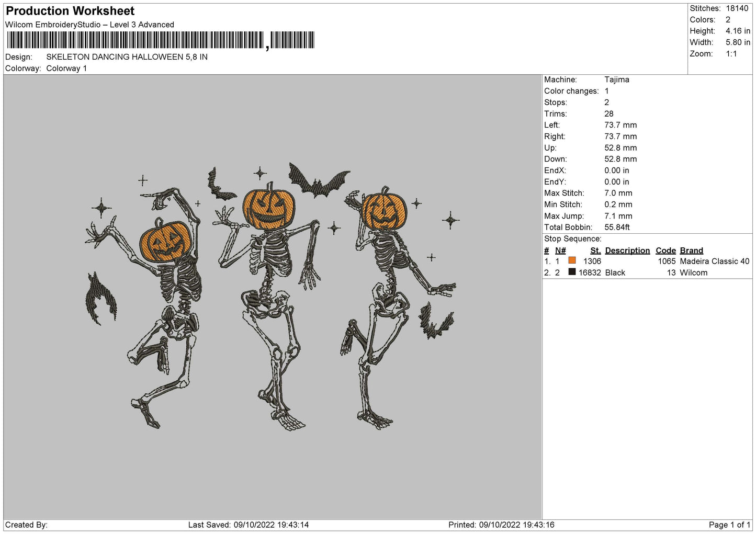Click the design name SKELETON DANCING HALLOWEEN 5,8 IN

pos(127,57)
